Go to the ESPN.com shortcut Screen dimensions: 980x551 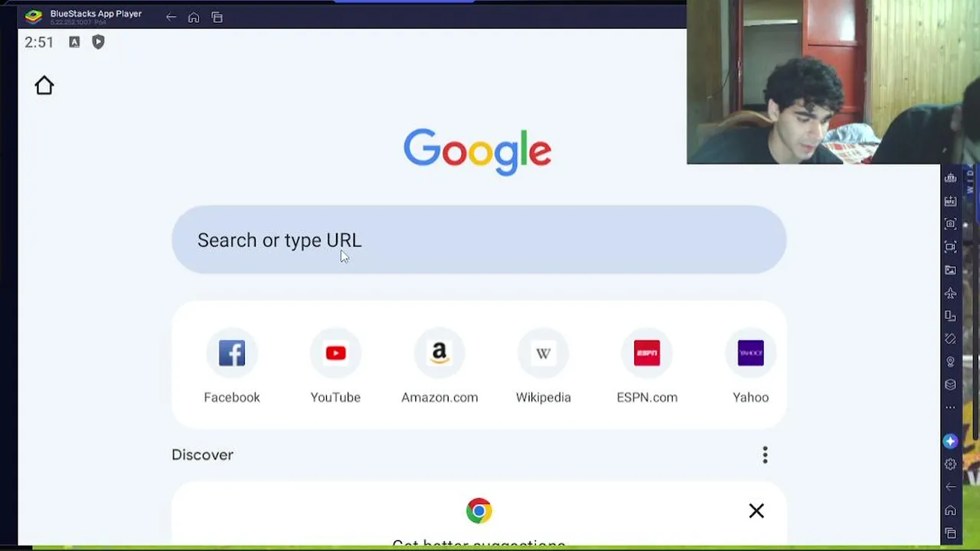647,353
